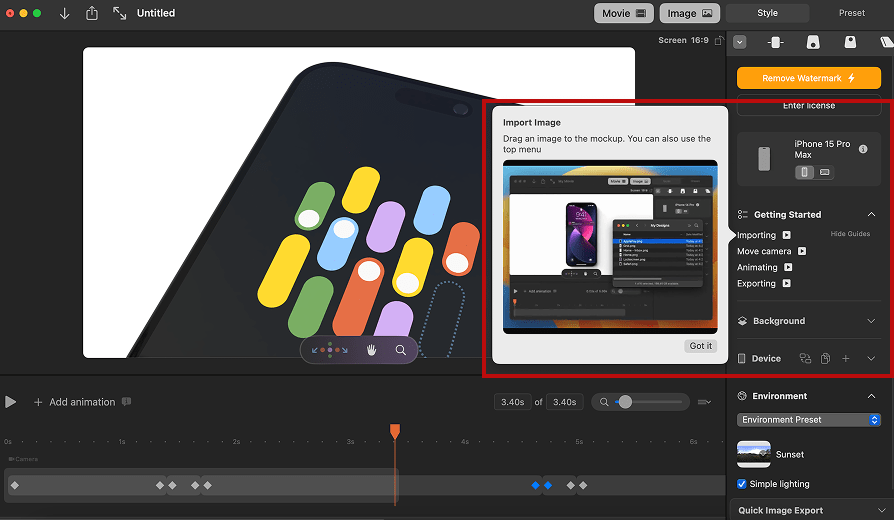
Task: Click the share/export icon in title bar
Action: (x=92, y=13)
